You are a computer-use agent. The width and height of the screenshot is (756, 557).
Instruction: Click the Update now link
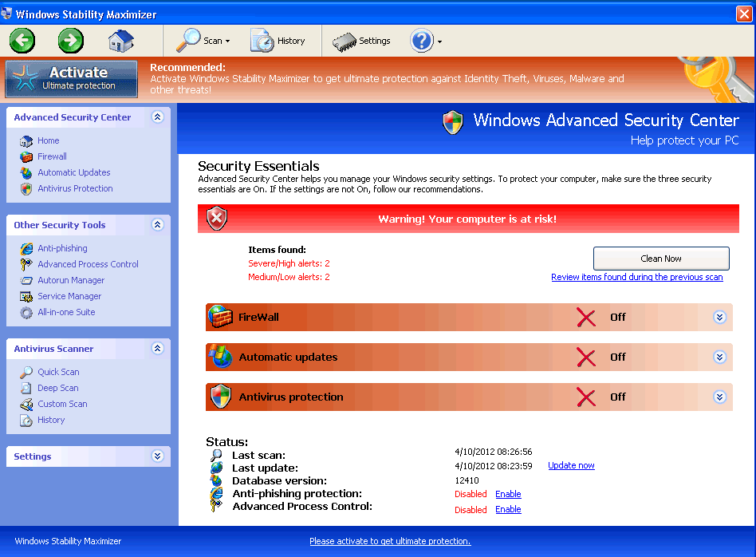coord(571,465)
